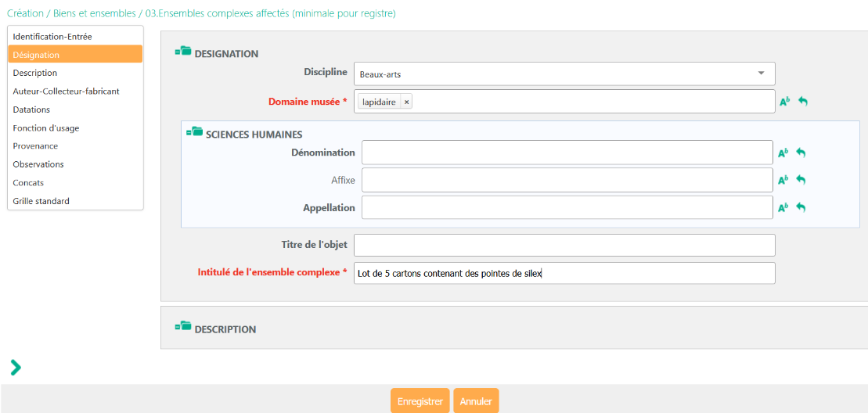Click the Ab icon beside Domaine musée
This screenshot has width=868, height=413.
tap(784, 102)
